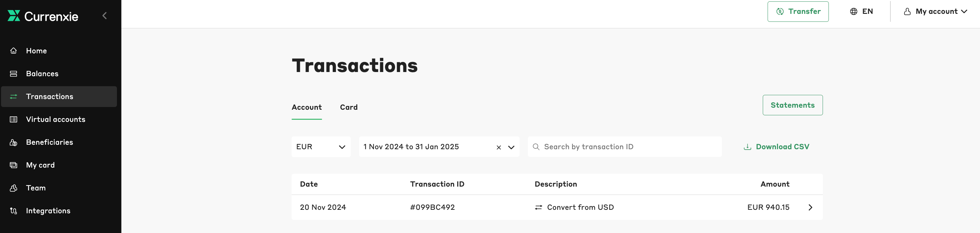Select the Account tab

click(x=306, y=107)
